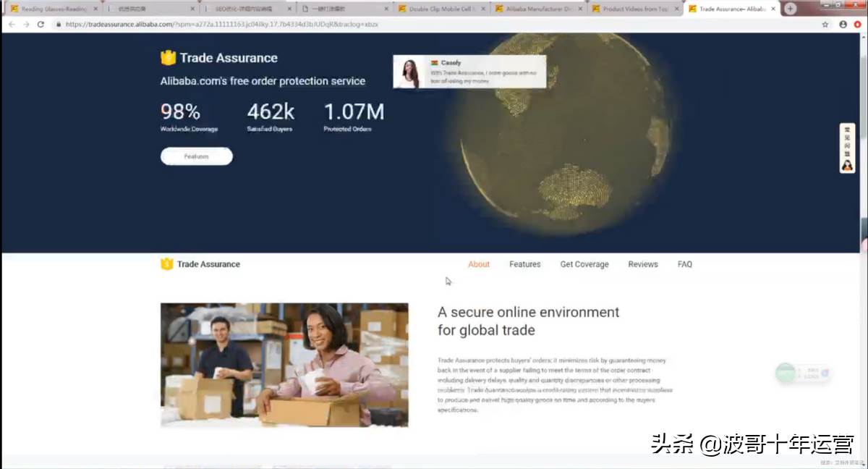Screen dimensions: 868x469
Task: Open the Reviews navigation link
Action: pyautogui.click(x=643, y=264)
